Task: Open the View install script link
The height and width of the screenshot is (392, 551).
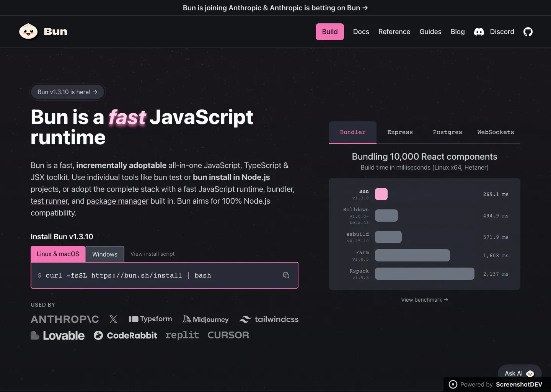Action: [152, 254]
